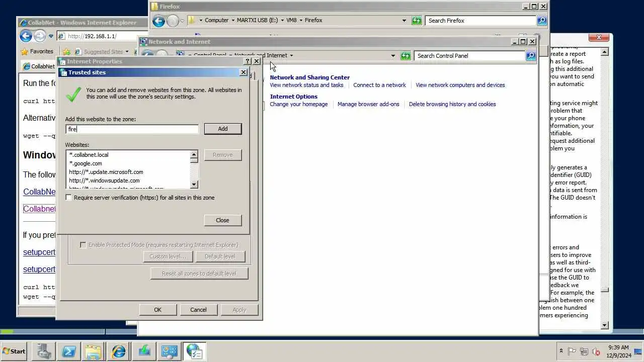Screen dimensions: 644x362
Task: Toggle the Enable Protected Mode checkbox
Action: tap(83, 245)
